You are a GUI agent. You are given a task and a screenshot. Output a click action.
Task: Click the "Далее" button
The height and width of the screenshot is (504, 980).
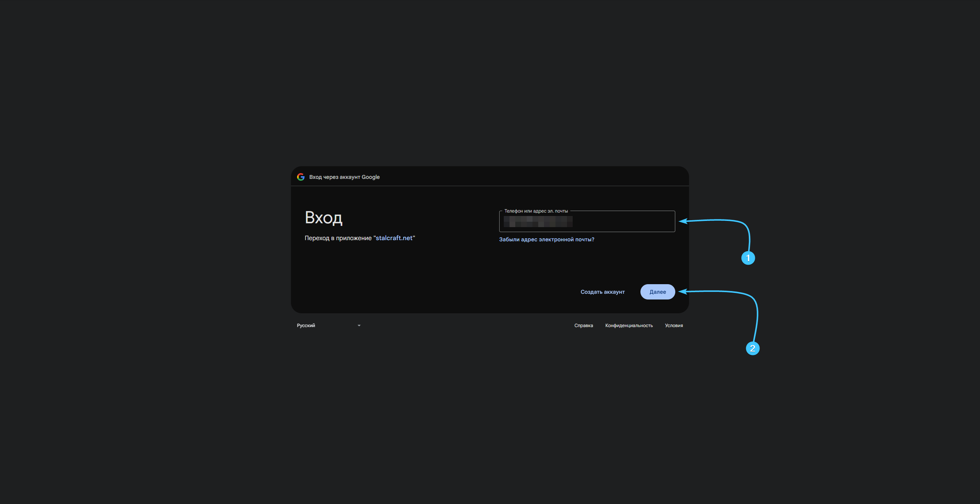[658, 292]
